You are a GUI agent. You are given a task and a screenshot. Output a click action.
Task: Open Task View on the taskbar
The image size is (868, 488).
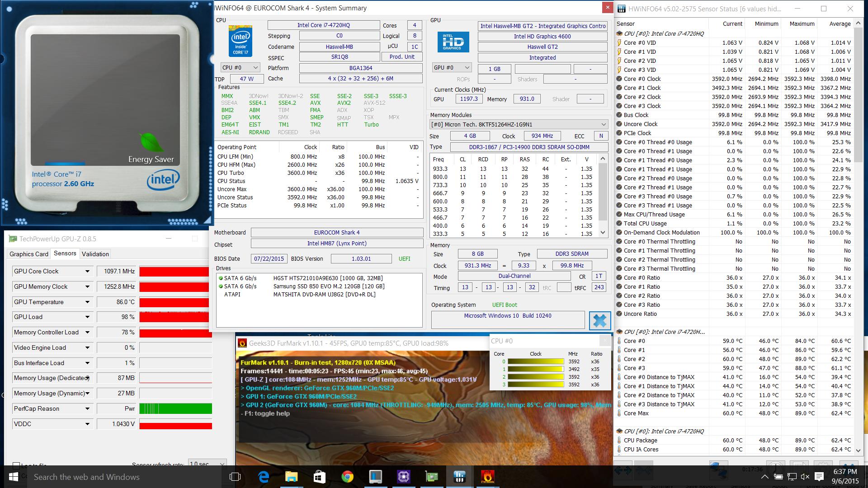click(235, 477)
